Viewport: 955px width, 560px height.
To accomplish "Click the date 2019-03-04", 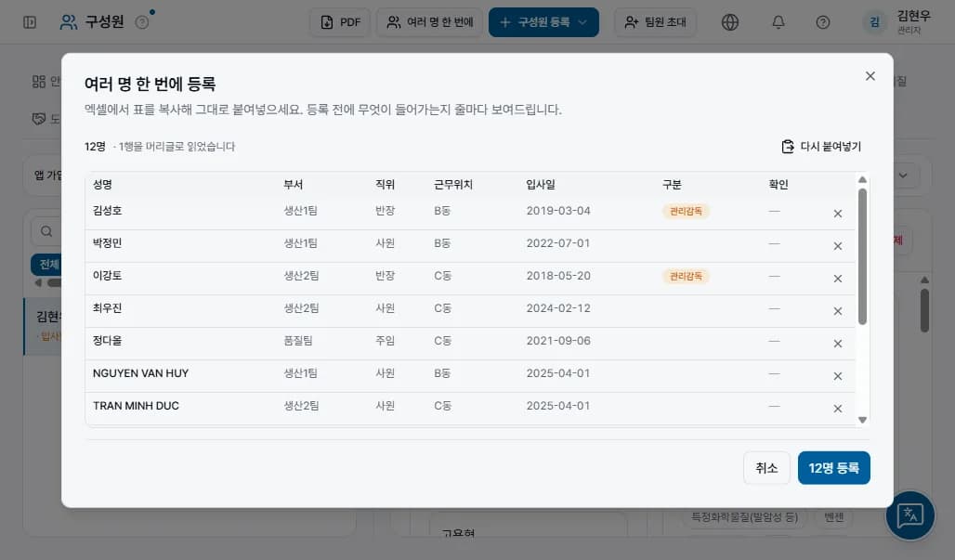I will 558,211.
